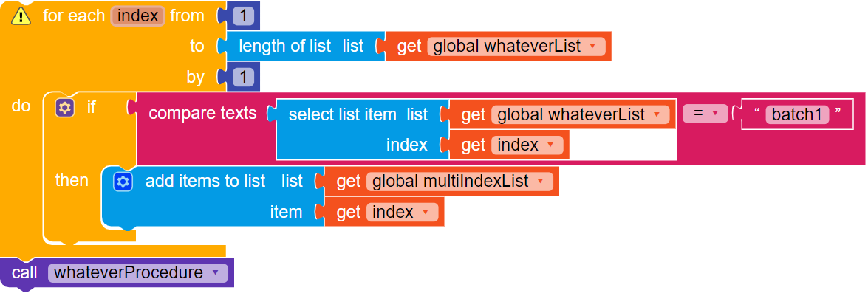Select the compare texts block
Viewport: 868px width, 296px height.
tap(202, 114)
